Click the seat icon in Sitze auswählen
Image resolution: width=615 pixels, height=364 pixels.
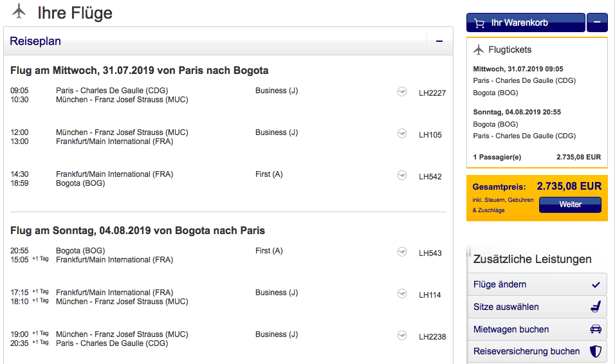[595, 307]
